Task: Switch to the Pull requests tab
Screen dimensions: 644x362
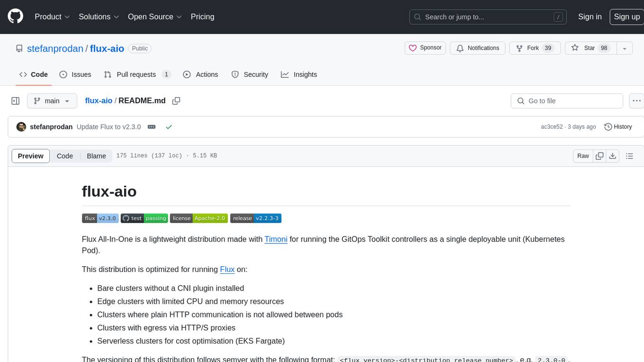Action: (137, 74)
